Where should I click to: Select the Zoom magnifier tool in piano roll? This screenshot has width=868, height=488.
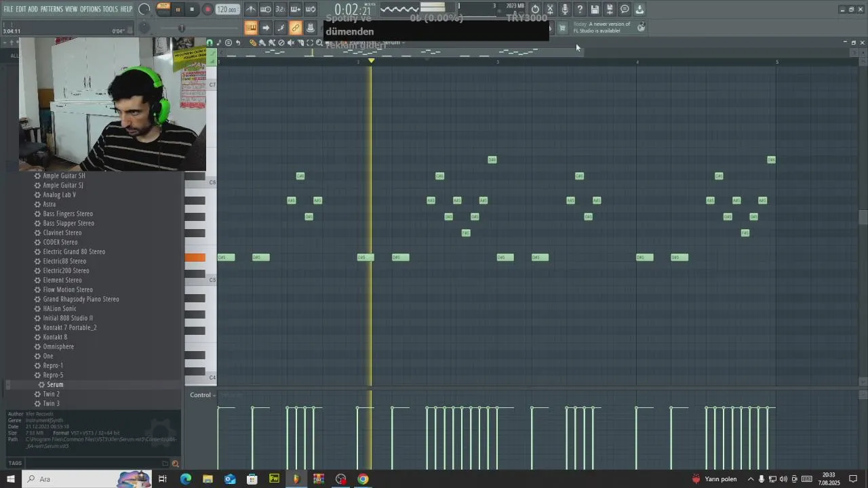pyautogui.click(x=319, y=43)
